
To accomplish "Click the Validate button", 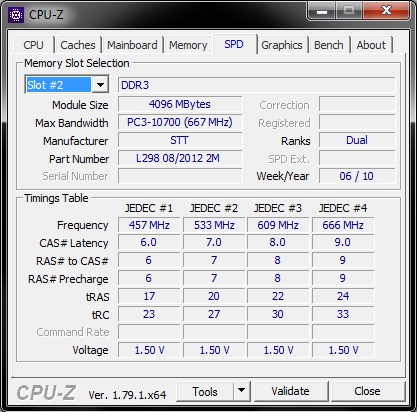I will coord(290,391).
